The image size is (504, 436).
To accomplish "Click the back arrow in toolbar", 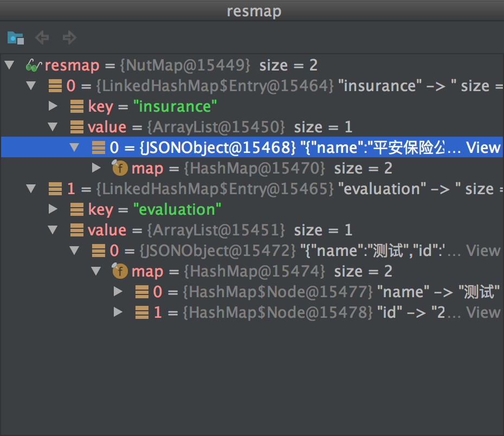I will 42,37.
